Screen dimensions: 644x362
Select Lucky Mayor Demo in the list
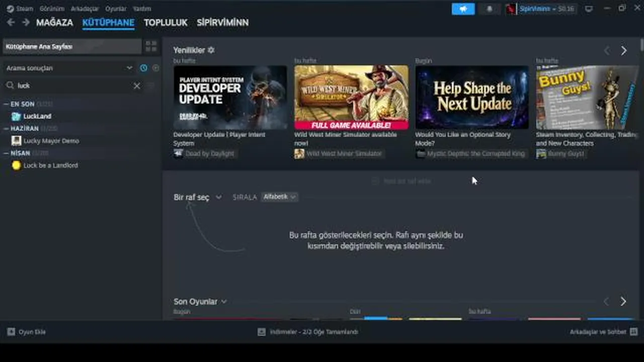point(51,141)
